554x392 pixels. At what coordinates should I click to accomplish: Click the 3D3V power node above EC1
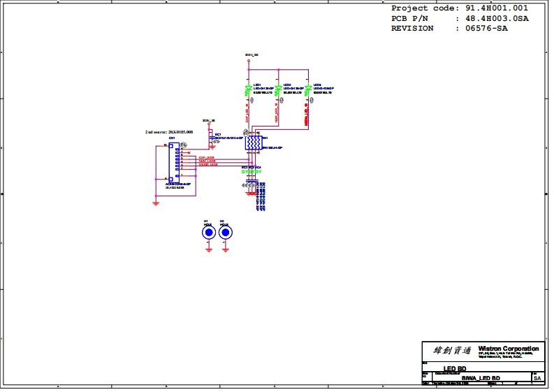209,124
